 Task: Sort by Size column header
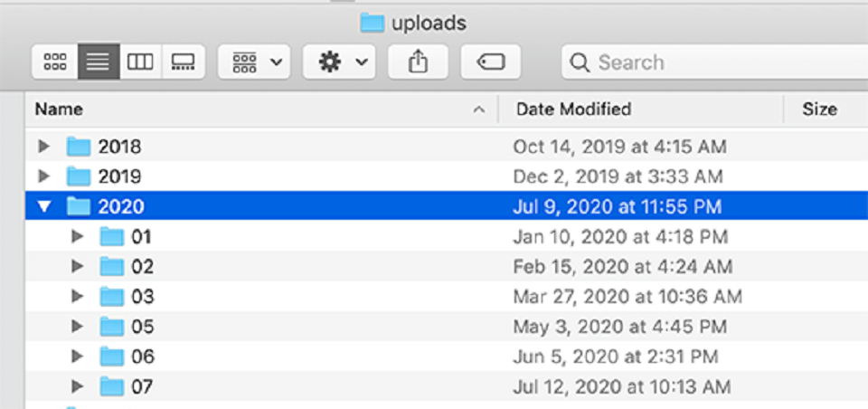pos(826,109)
